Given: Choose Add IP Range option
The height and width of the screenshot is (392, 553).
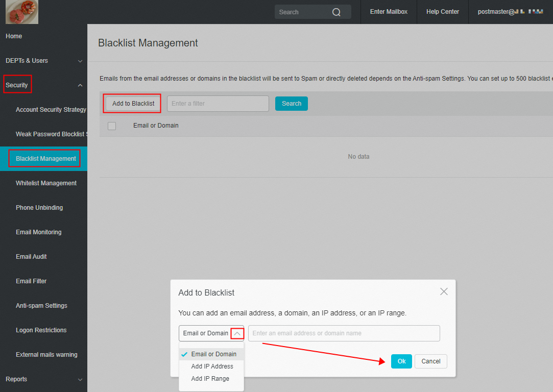Looking at the screenshot, I should pos(211,379).
